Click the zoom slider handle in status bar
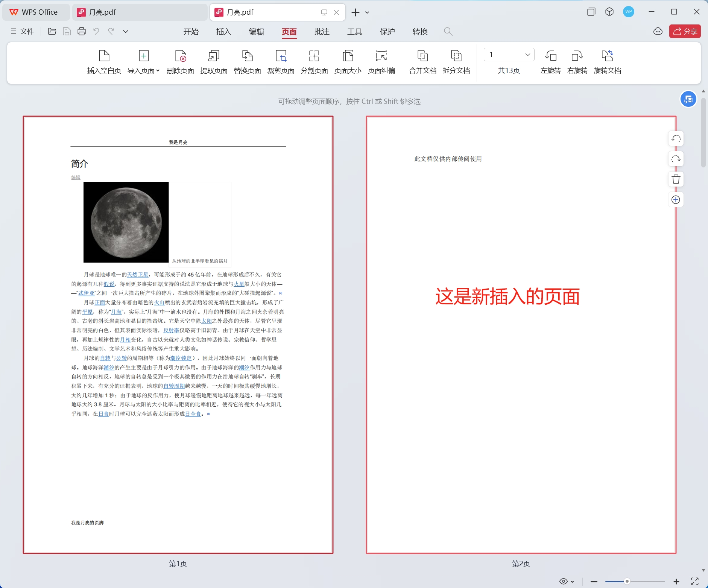Screen dimensions: 708x588 pos(627,581)
